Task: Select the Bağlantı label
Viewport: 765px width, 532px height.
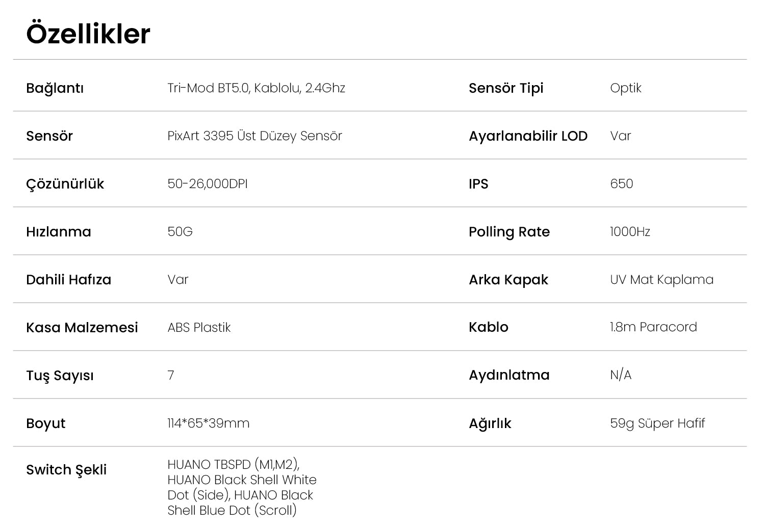Action: pyautogui.click(x=55, y=88)
